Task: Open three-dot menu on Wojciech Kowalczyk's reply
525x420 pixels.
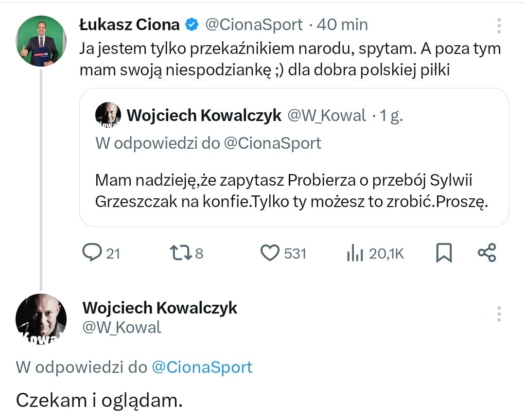Action: click(499, 314)
